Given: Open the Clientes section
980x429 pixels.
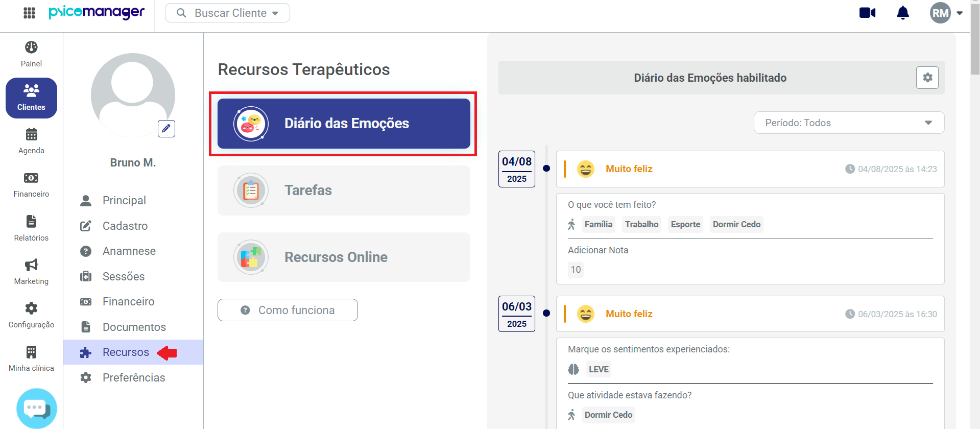Looking at the screenshot, I should [x=31, y=98].
